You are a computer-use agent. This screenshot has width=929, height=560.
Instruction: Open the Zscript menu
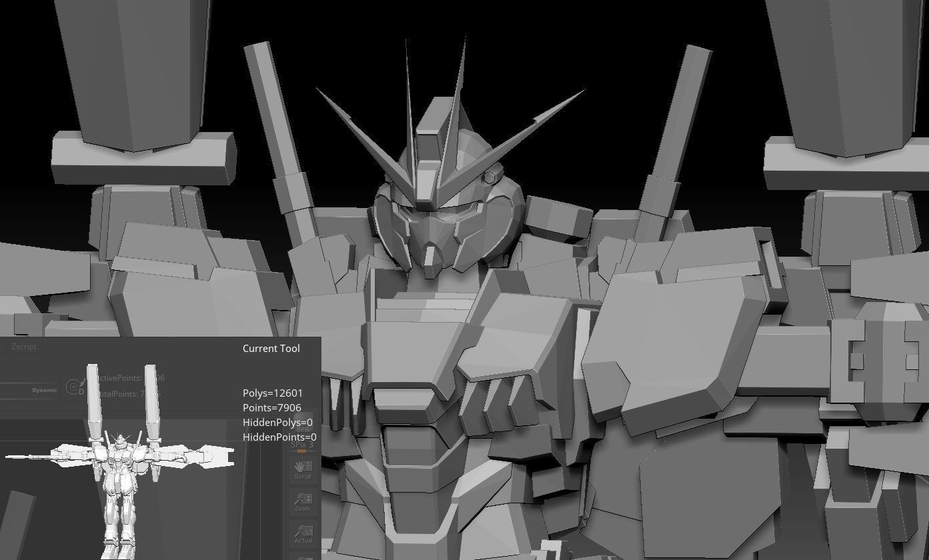(23, 347)
